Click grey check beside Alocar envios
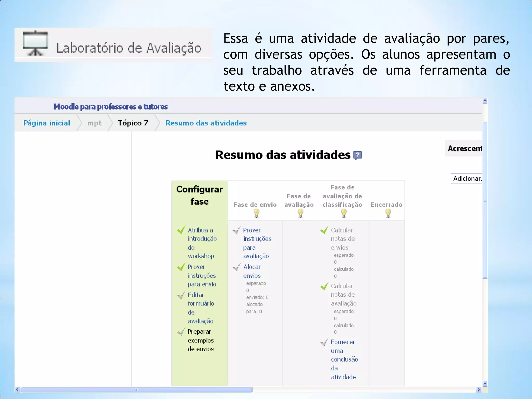This screenshot has height=399, width=532. pos(236,267)
